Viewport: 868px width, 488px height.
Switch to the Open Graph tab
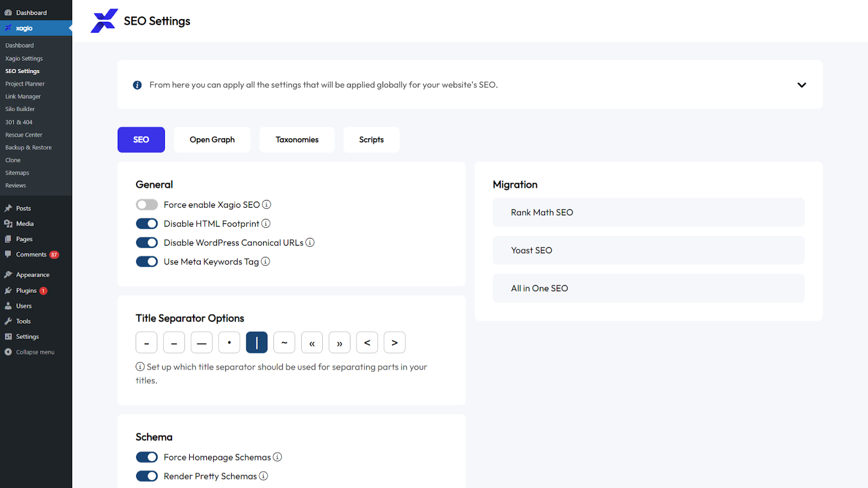point(212,139)
